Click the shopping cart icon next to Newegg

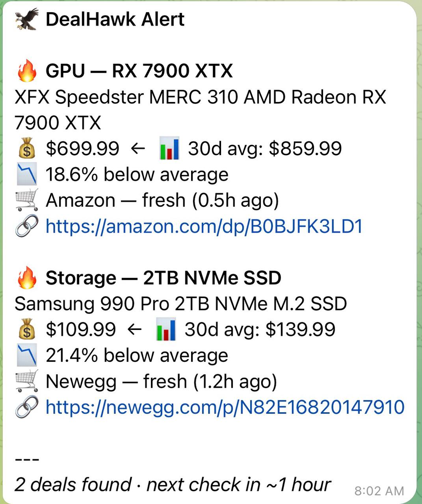point(27,381)
